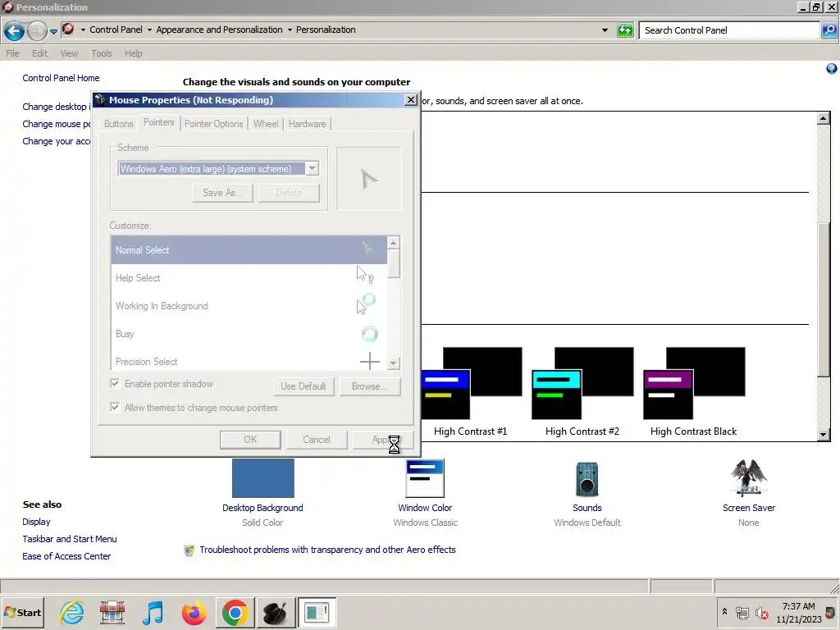Click the Change your account picture link
Viewport: 840px width, 630px height.
[x=57, y=141]
